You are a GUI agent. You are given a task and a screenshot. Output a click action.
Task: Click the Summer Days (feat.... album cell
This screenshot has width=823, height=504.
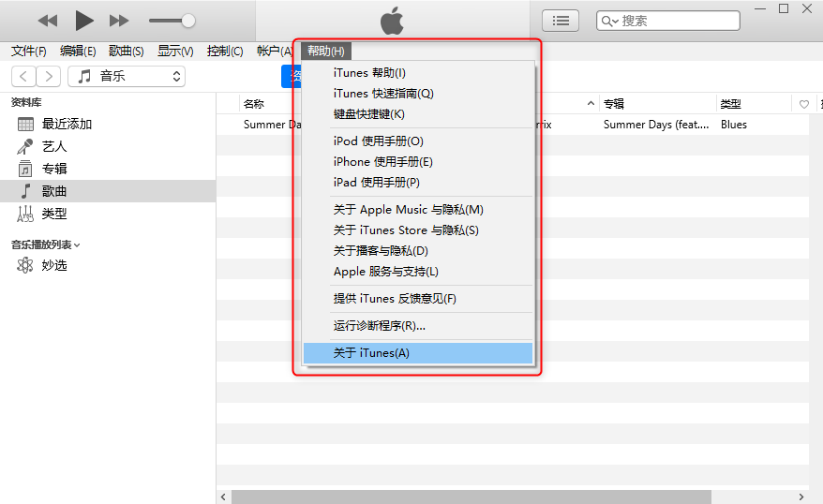[x=656, y=125]
